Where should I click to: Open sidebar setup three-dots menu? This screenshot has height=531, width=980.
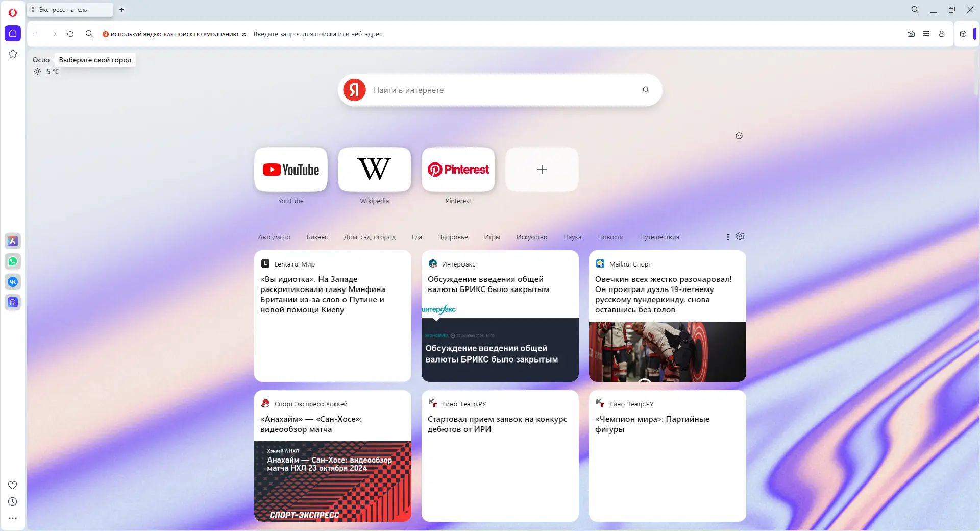pos(13,518)
